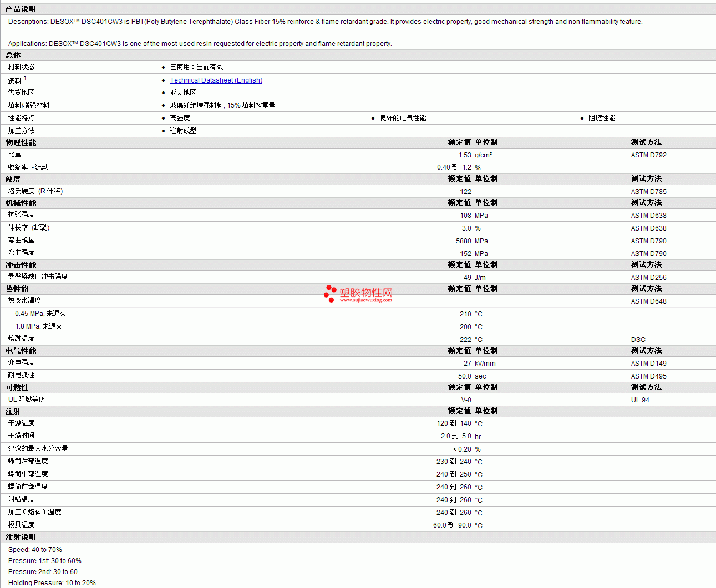
Task: Click the 材料状态 row label
Action: (21, 67)
